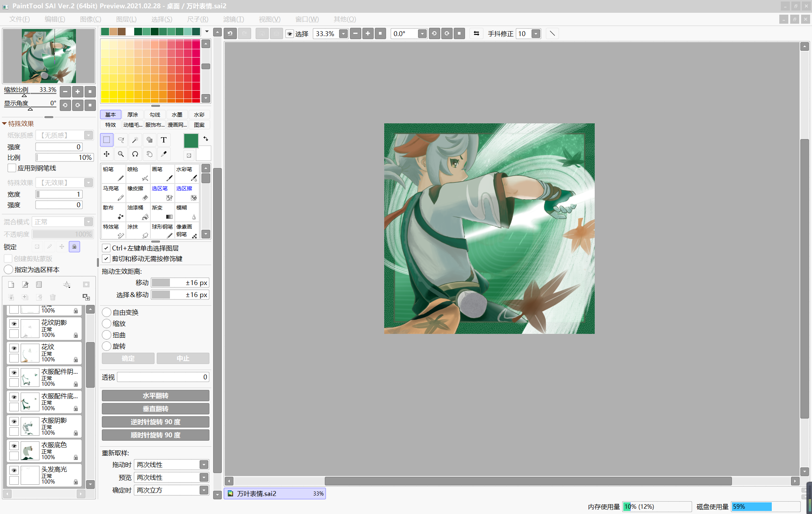Click the 确定 transform button
This screenshot has width=812, height=514.
click(x=128, y=358)
